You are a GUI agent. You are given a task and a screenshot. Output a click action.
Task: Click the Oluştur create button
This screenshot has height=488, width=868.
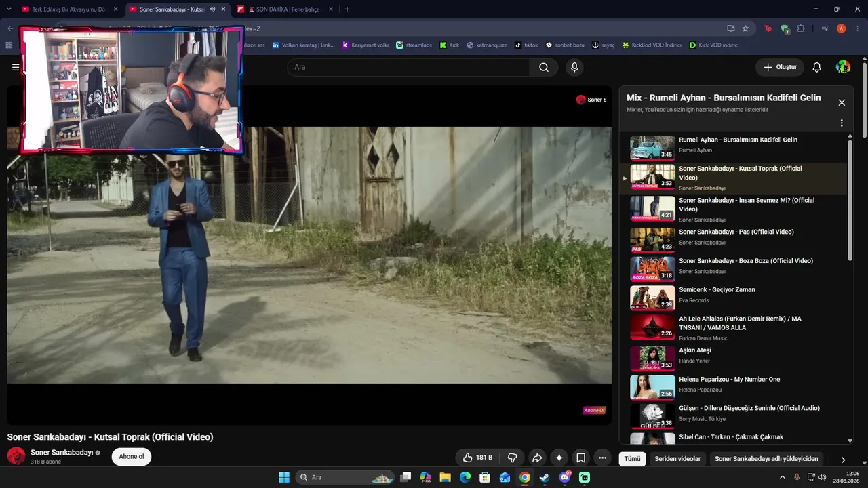pos(780,67)
